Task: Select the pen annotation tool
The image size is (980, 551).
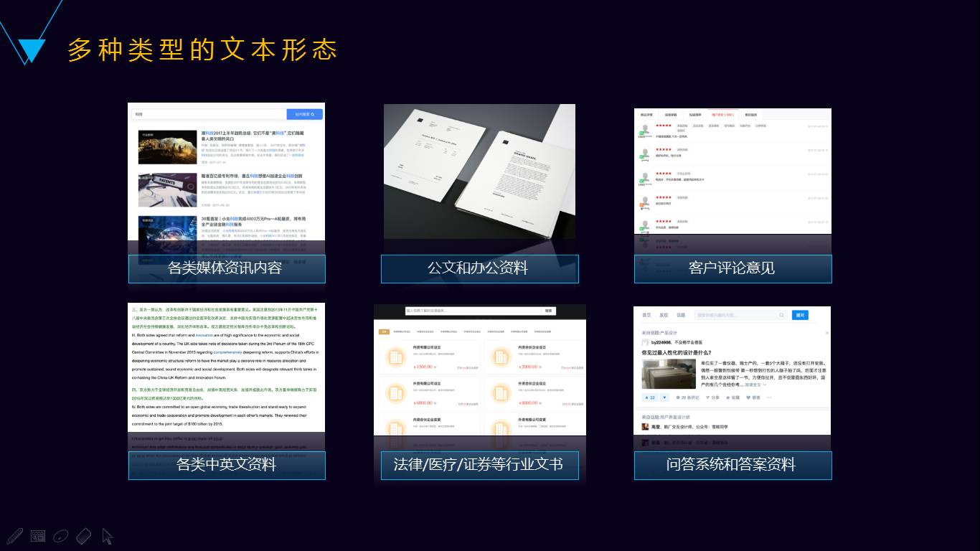Action: pyautogui.click(x=14, y=536)
